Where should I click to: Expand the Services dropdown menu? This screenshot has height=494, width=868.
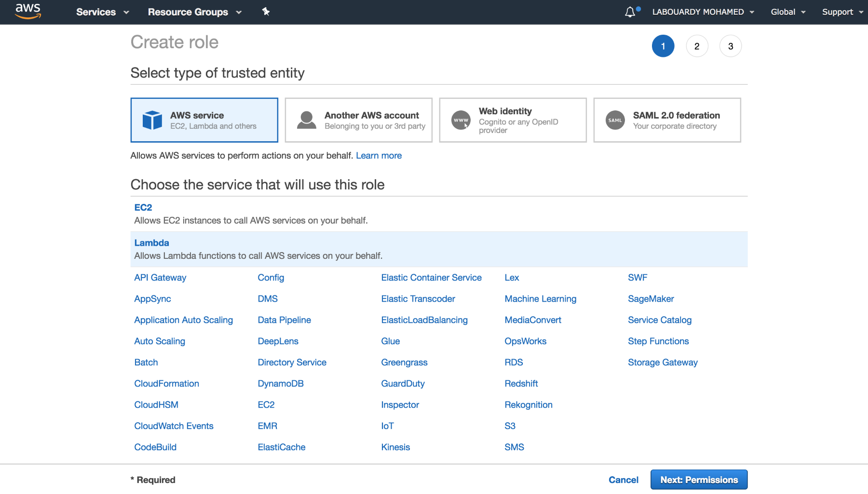point(103,12)
